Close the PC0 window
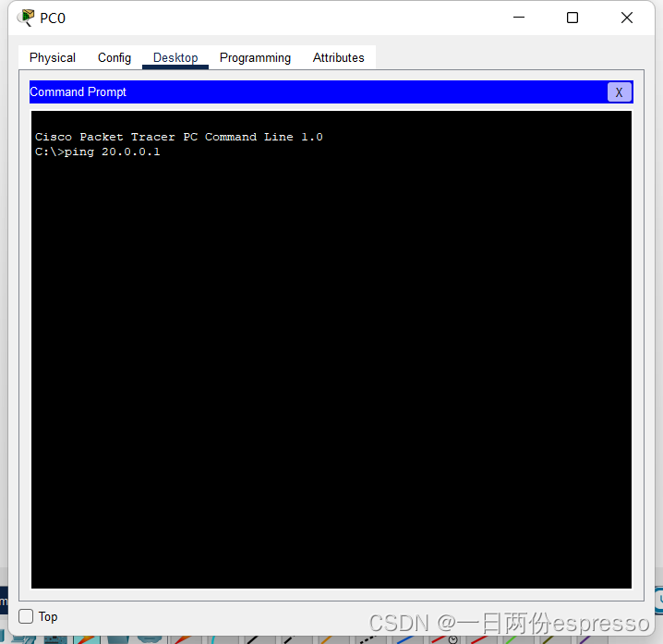 coord(627,18)
